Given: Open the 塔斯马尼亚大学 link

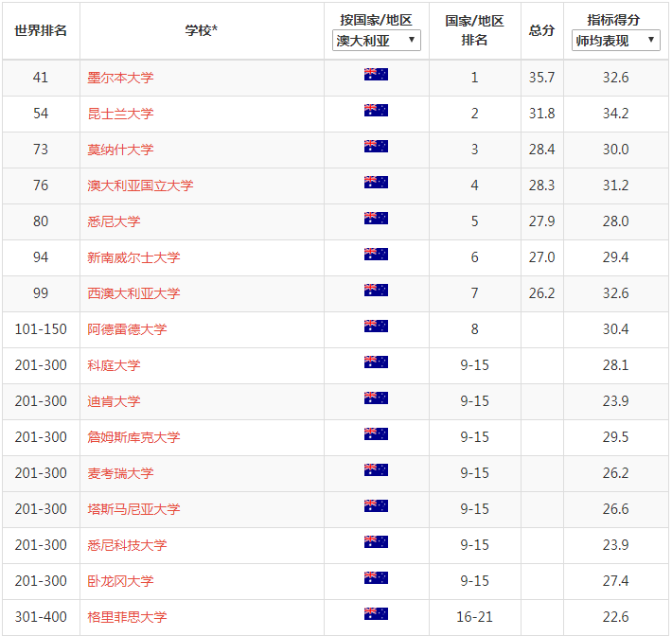Looking at the screenshot, I should point(133,509).
